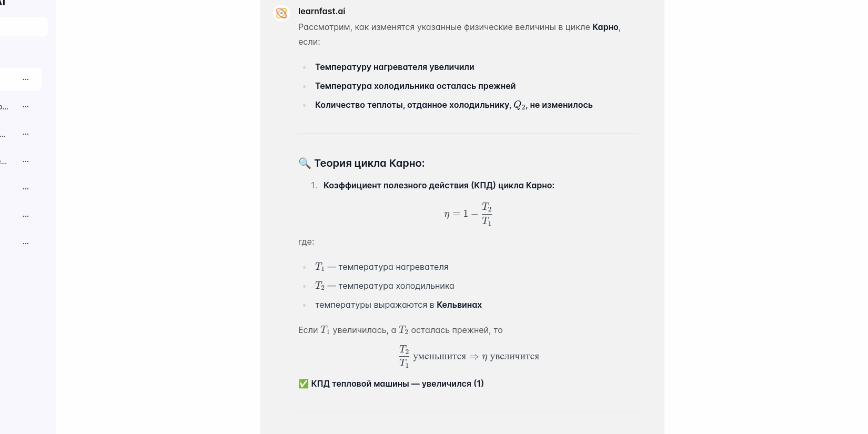The image size is (868, 434).
Task: Click the three-dot icon next to the second sidebar chat
Action: click(x=25, y=106)
